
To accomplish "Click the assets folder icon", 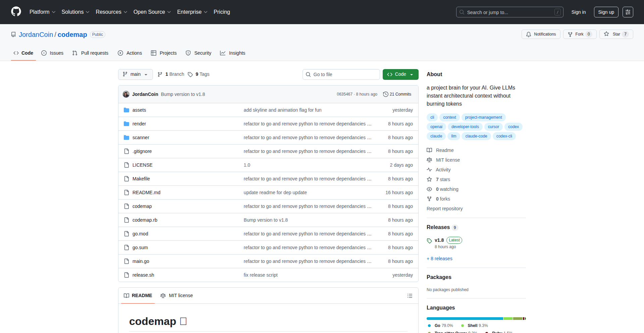I will coord(126,110).
